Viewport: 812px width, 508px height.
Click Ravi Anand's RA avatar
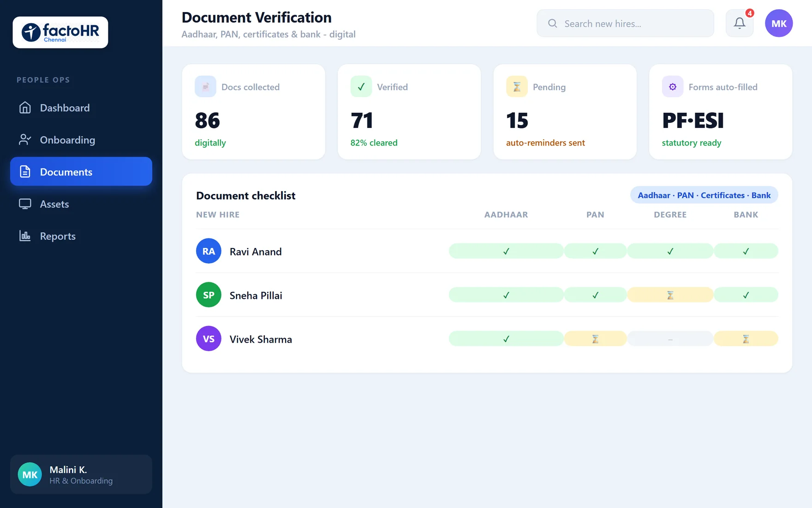click(209, 251)
